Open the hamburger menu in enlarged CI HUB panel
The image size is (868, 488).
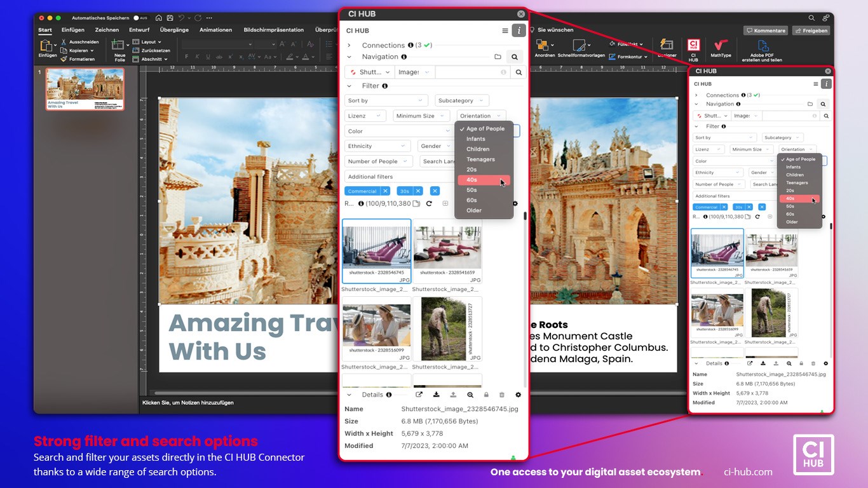pos(505,30)
